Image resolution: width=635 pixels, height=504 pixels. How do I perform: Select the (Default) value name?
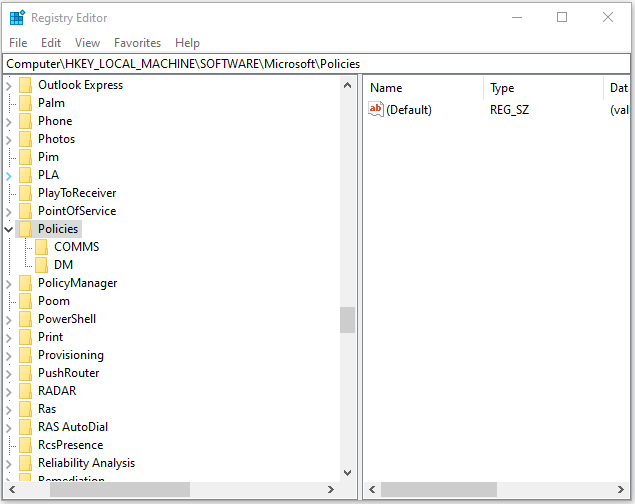(x=409, y=110)
